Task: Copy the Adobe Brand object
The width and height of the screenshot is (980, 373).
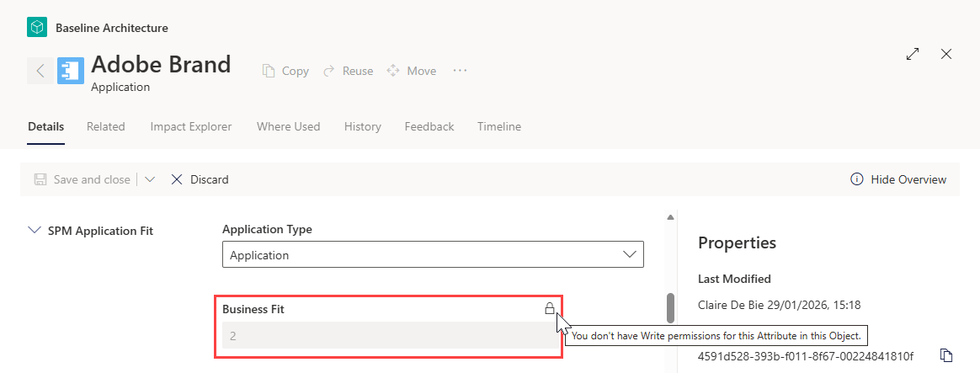Action: [x=285, y=72]
